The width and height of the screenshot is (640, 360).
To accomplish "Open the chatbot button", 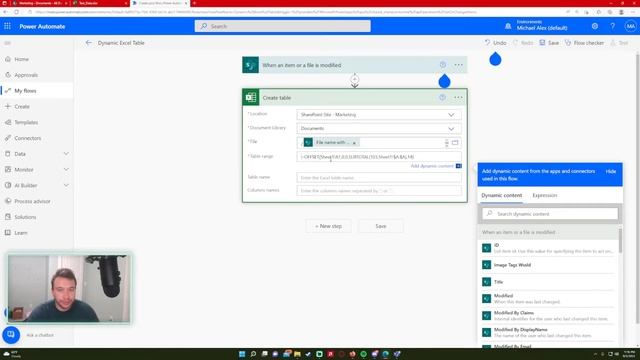I will pyautogui.click(x=11, y=335).
